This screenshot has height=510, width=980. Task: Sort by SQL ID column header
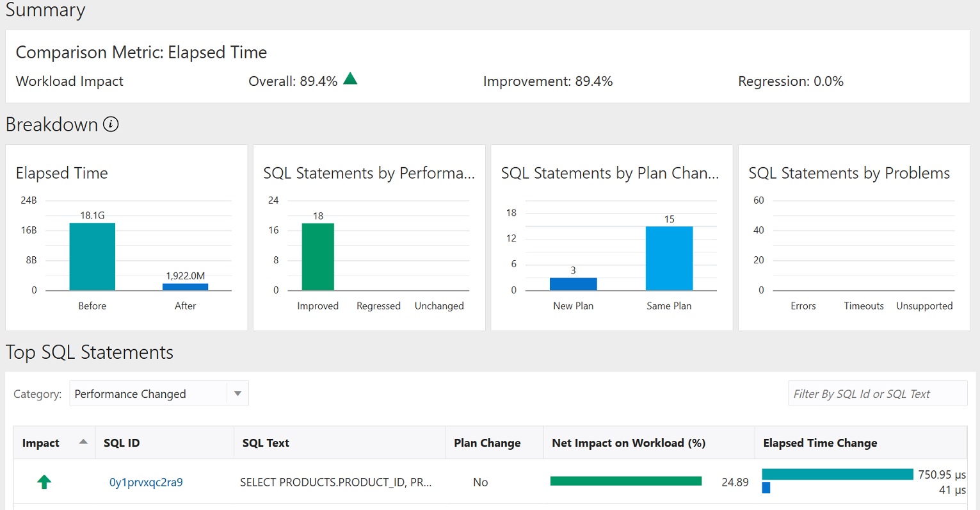tap(122, 443)
